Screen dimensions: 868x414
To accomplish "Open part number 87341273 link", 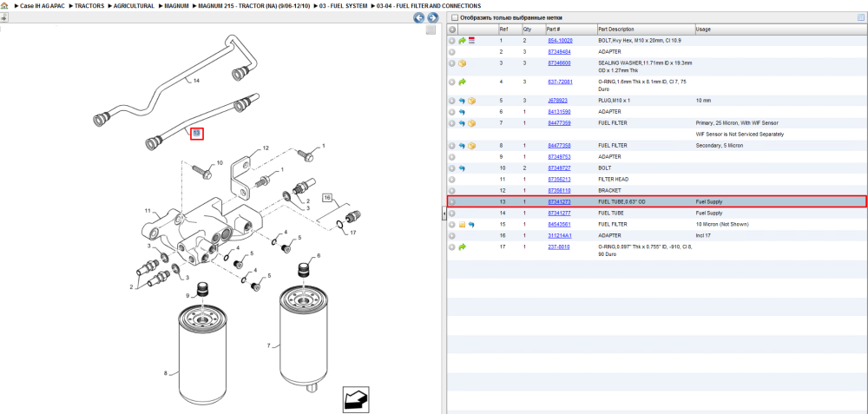I will pos(559,202).
